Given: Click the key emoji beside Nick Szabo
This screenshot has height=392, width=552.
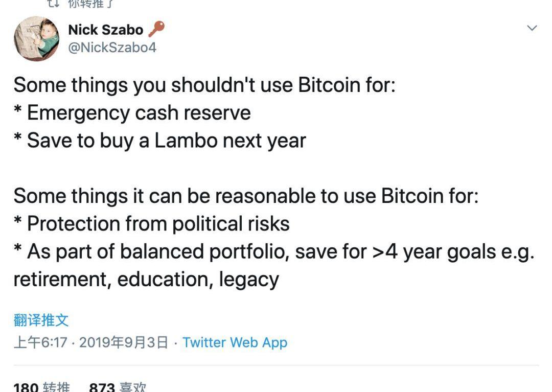Looking at the screenshot, I should coord(156,29).
